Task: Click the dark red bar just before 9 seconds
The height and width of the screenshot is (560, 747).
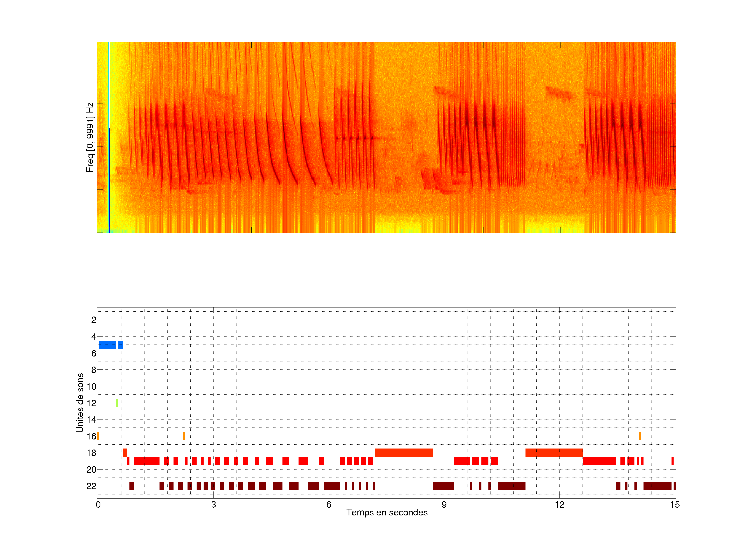Action: point(443,486)
